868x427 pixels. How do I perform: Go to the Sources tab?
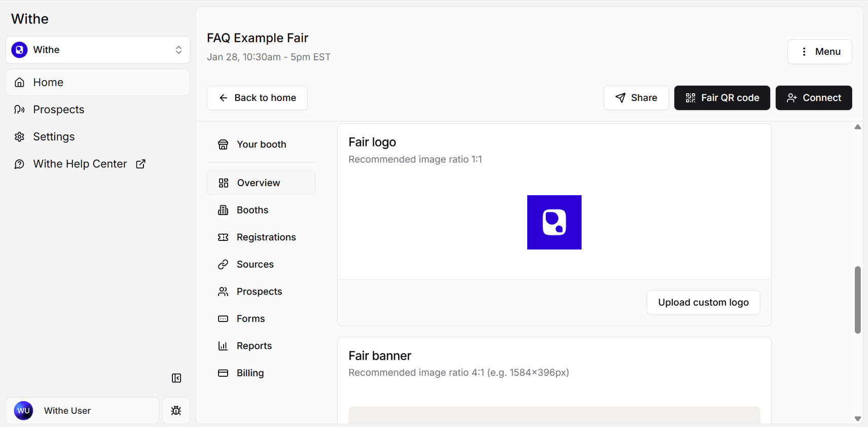tap(261, 264)
